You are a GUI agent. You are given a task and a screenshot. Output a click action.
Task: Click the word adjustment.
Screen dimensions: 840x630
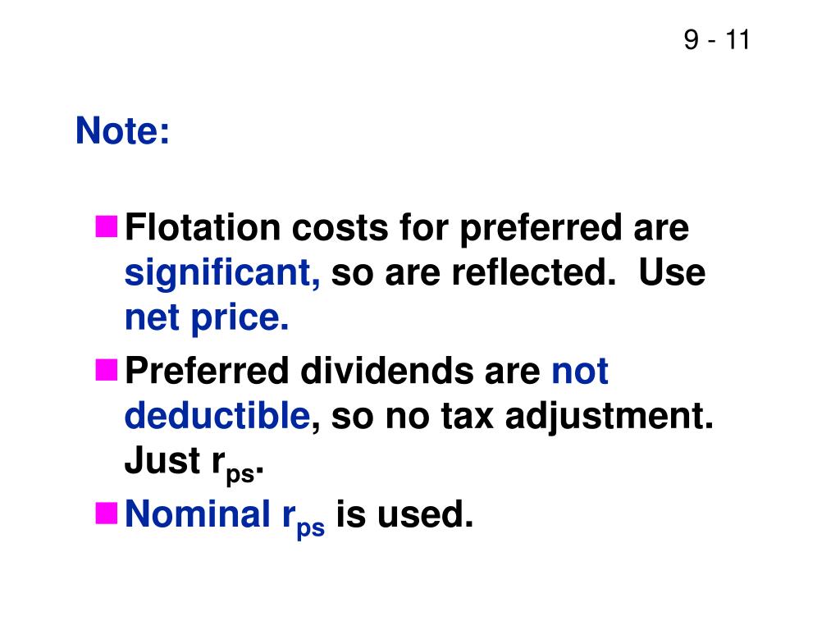tap(609, 417)
